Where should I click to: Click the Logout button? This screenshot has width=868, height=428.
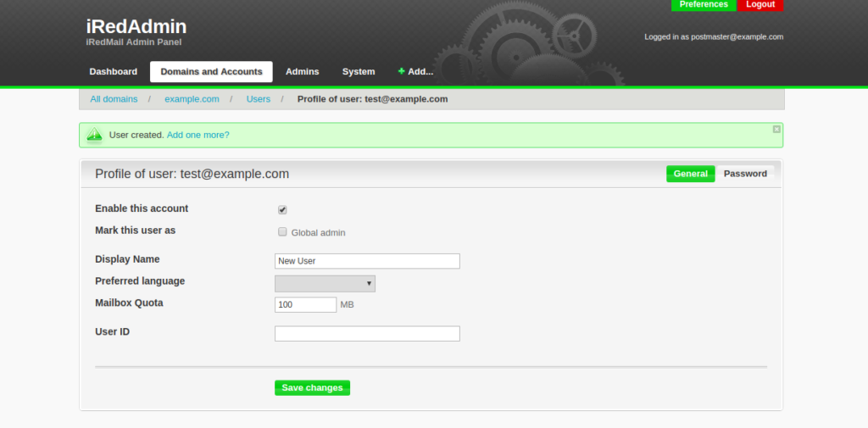coord(760,5)
